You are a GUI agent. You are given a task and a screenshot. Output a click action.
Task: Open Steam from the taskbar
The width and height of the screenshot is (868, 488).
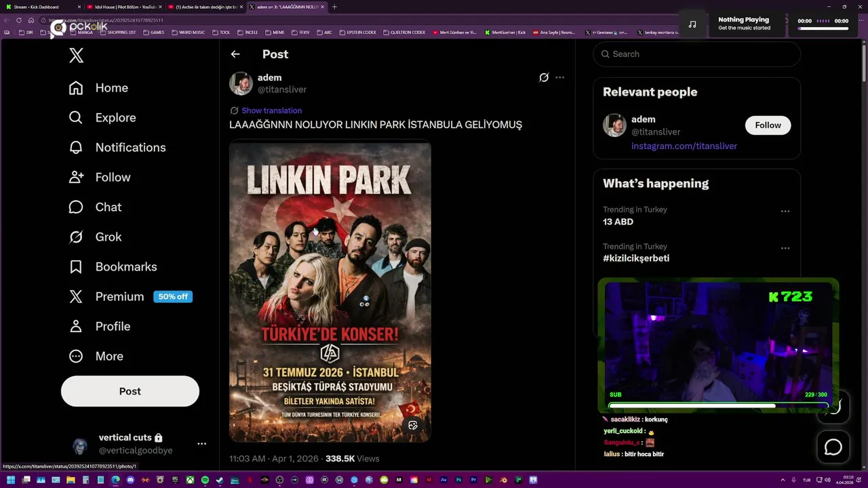click(220, 480)
